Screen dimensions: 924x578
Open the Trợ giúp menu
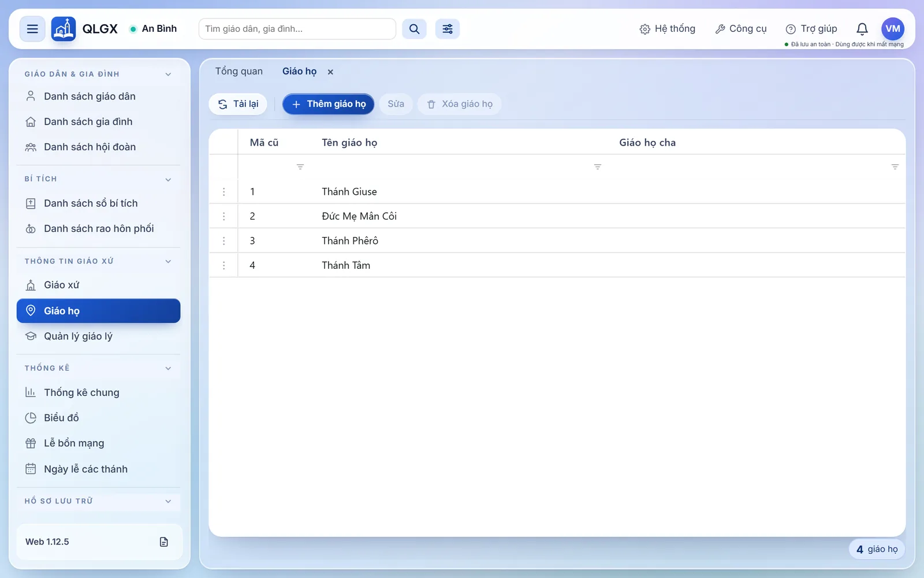point(811,29)
